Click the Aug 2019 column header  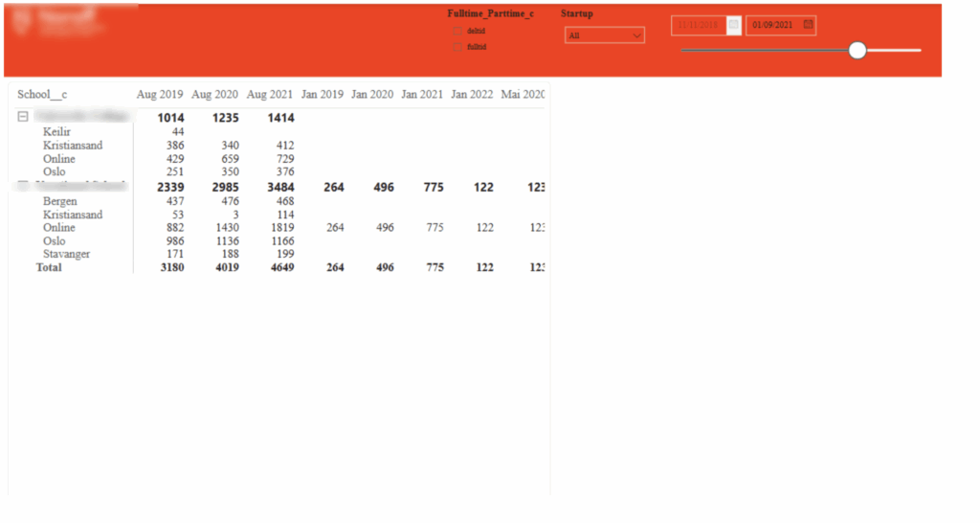coord(160,95)
